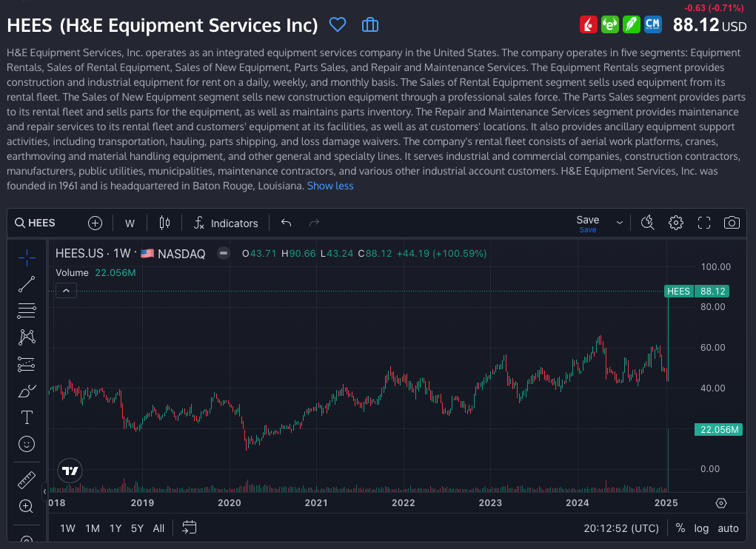This screenshot has width=756, height=549.
Task: Add HEES to favorites with the heart icon
Action: [338, 24]
